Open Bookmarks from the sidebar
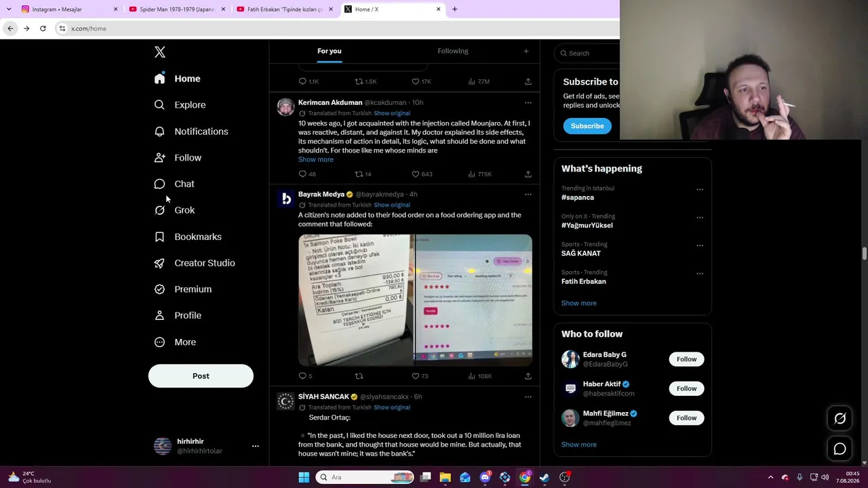The image size is (868, 488). (188, 237)
